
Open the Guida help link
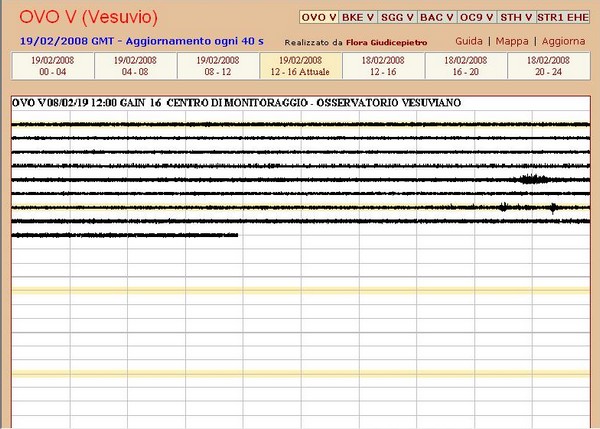click(469, 41)
